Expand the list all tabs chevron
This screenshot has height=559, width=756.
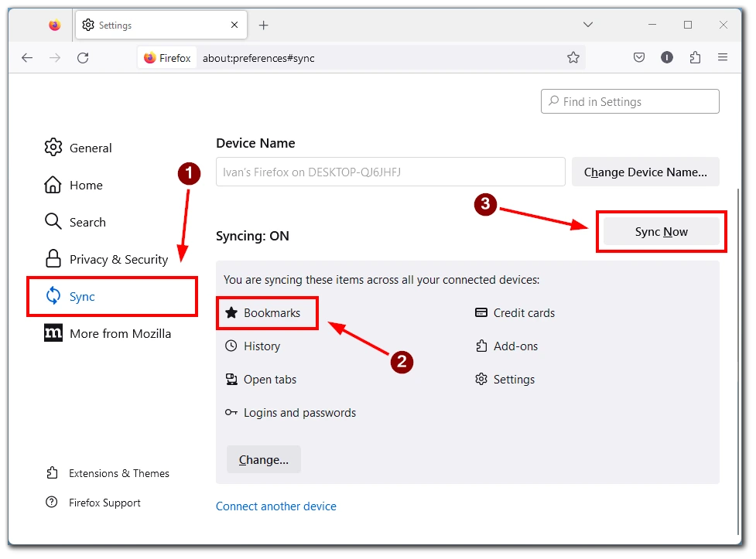(588, 24)
